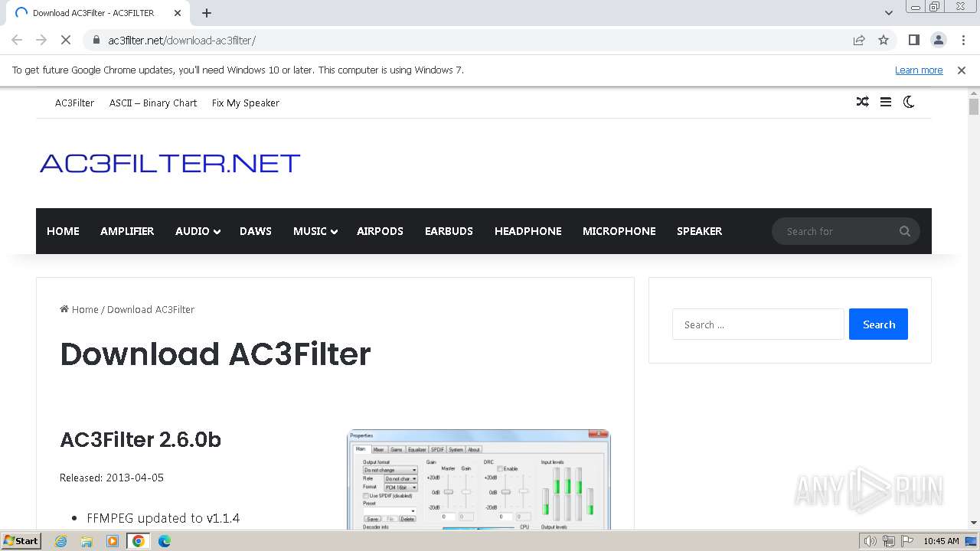Open HEADPHONE category
Image resolution: width=980 pixels, height=551 pixels.
(528, 231)
